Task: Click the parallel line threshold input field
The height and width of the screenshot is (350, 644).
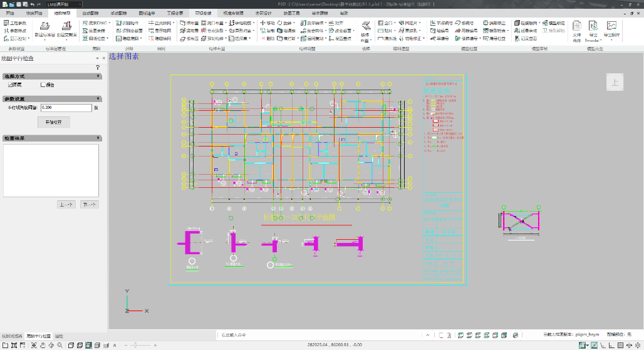Action: (66, 108)
